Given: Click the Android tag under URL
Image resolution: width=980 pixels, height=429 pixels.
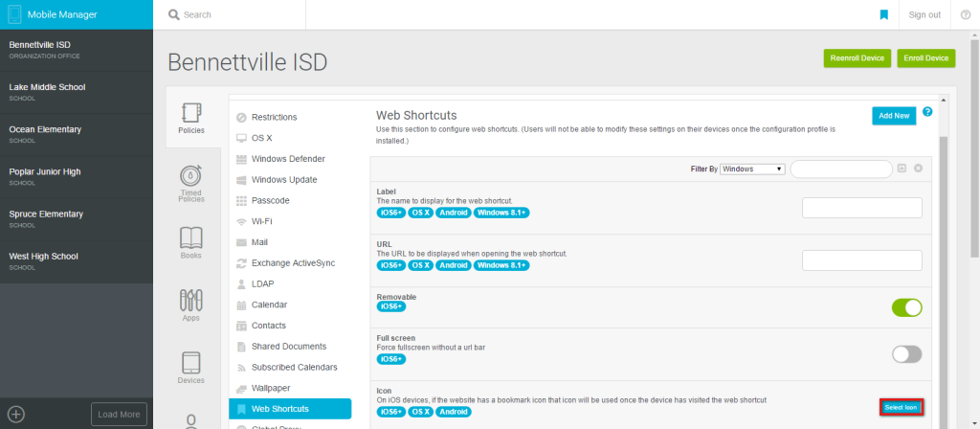Looking at the screenshot, I should pos(453,266).
